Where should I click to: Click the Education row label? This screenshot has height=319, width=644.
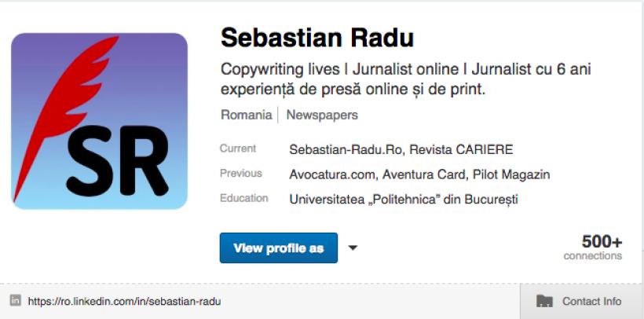point(243,198)
